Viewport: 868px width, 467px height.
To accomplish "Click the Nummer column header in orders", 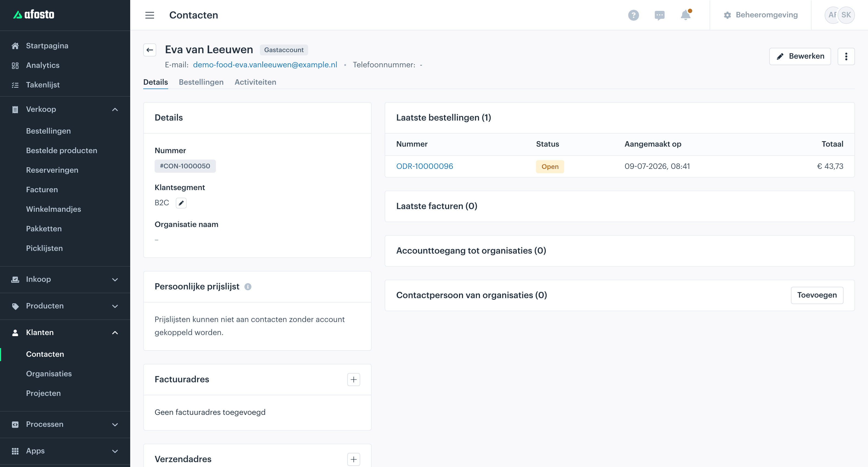I will pos(412,144).
